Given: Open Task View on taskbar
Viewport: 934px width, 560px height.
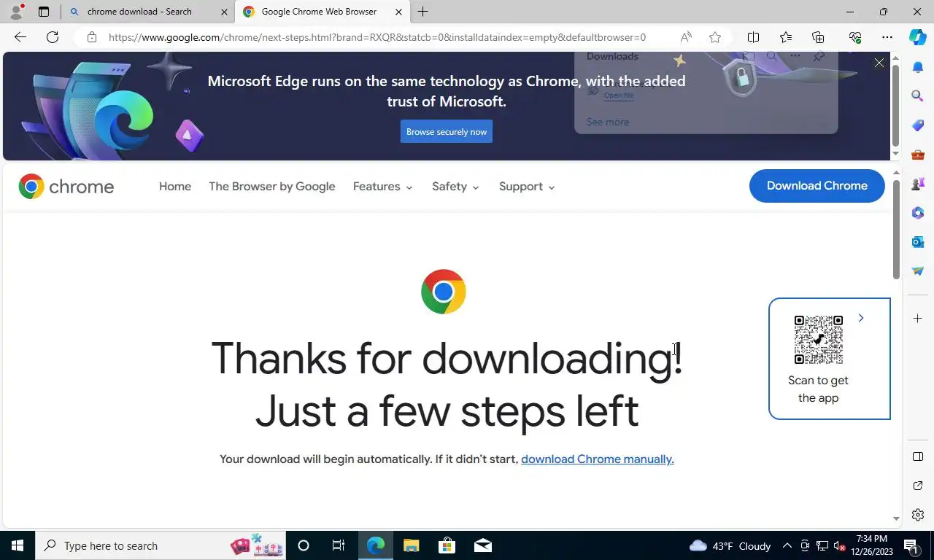Looking at the screenshot, I should (x=339, y=545).
